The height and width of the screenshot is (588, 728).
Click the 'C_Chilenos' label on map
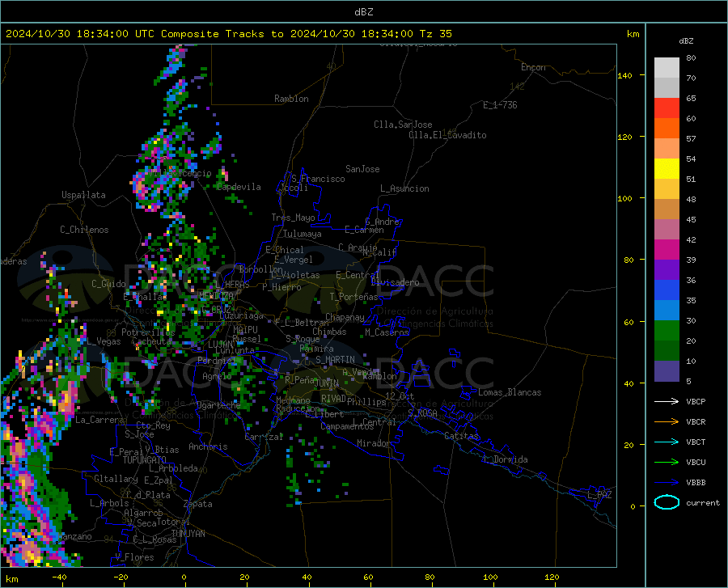(84, 230)
